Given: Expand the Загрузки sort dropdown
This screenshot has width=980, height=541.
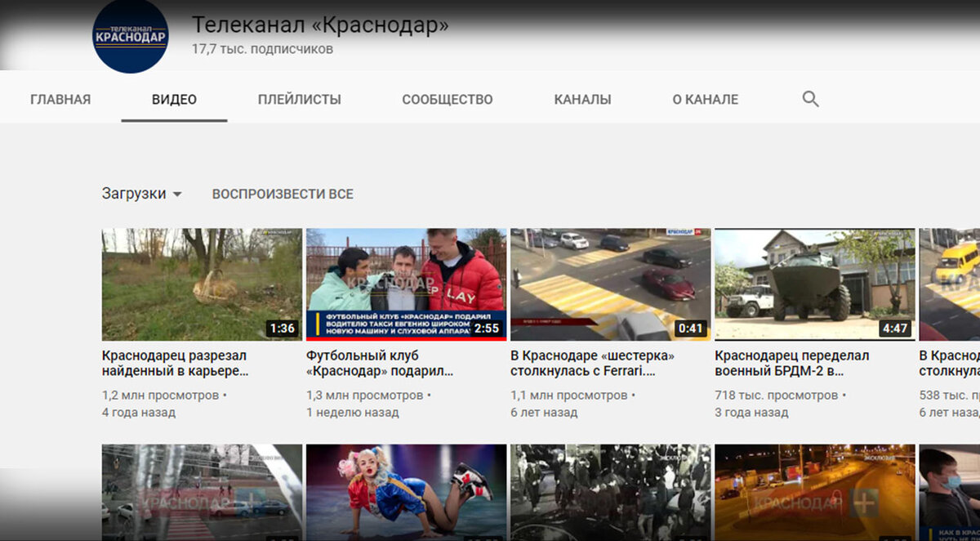Looking at the screenshot, I should 142,194.
